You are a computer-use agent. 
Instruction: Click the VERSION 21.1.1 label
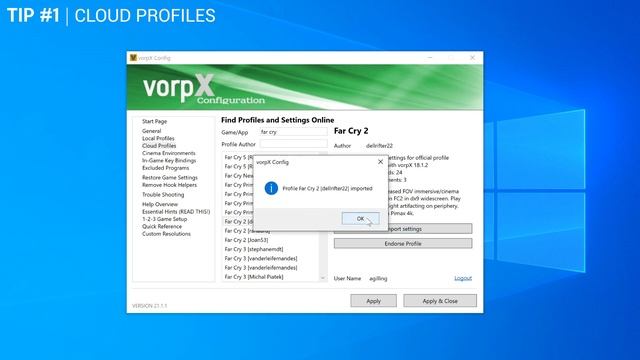pos(149,306)
